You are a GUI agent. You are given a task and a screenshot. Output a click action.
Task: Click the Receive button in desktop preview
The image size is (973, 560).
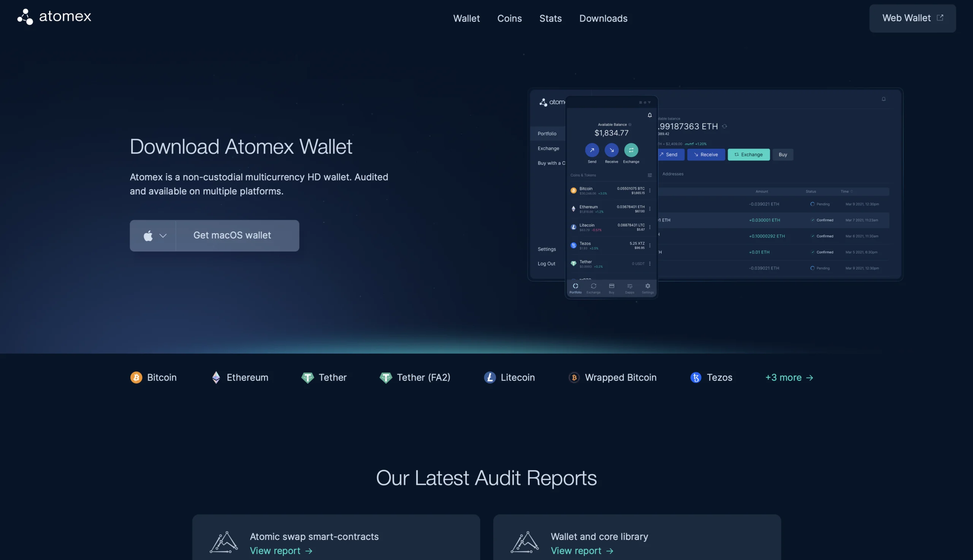[706, 155]
